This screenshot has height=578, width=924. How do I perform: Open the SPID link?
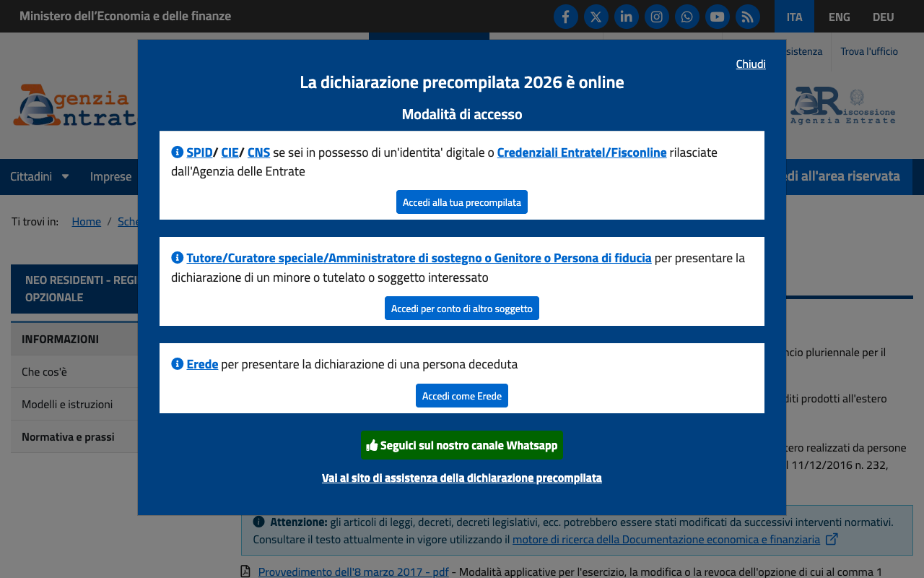click(199, 152)
